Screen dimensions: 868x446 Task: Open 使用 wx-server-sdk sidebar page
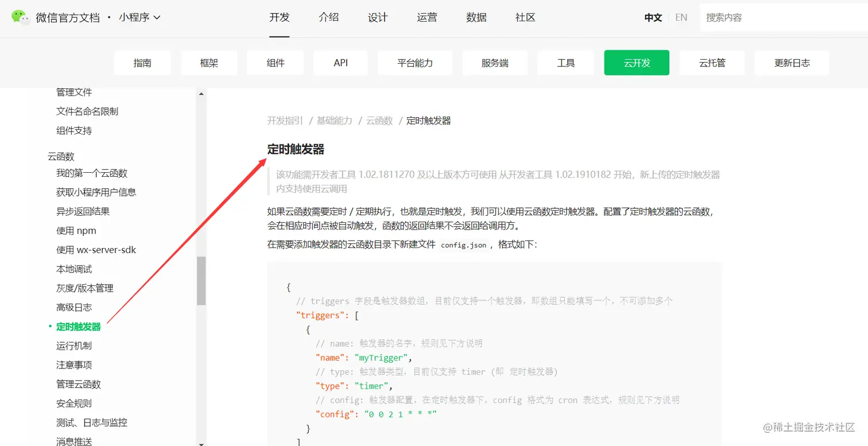click(x=96, y=250)
